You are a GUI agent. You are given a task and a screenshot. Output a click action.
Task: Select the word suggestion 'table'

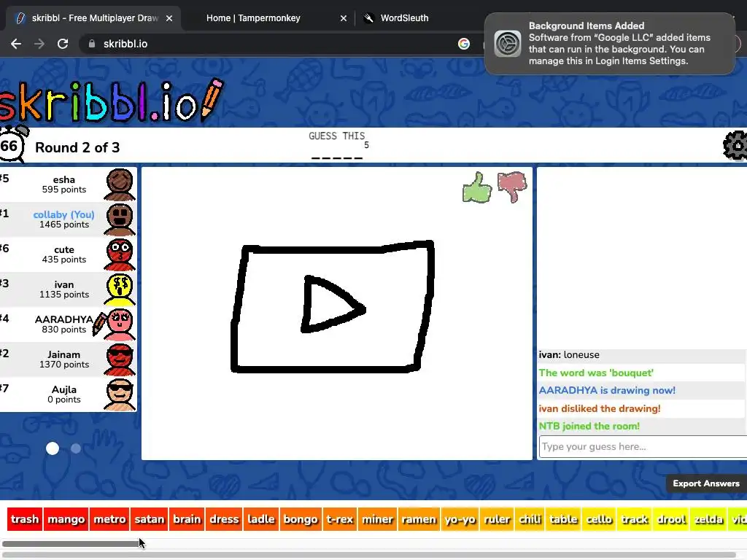tap(564, 519)
